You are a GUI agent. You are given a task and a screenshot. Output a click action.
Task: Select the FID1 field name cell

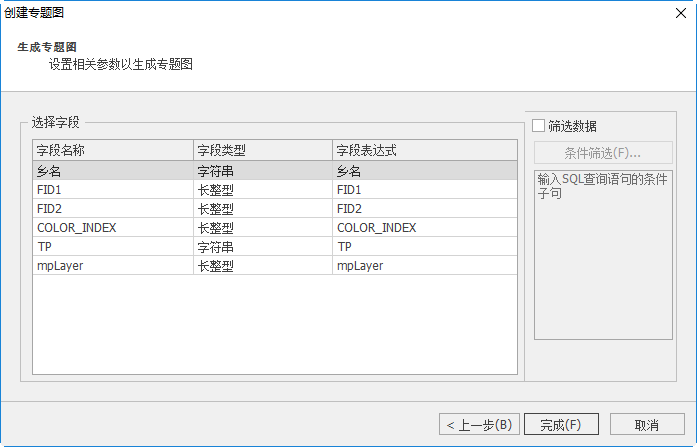point(112,189)
